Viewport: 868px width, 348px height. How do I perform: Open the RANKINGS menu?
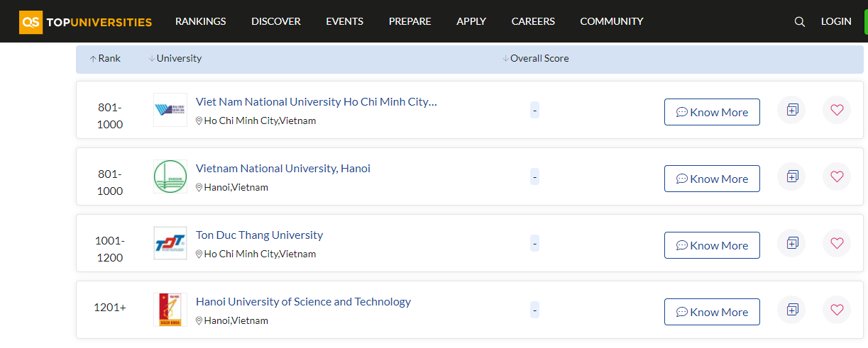tap(201, 21)
